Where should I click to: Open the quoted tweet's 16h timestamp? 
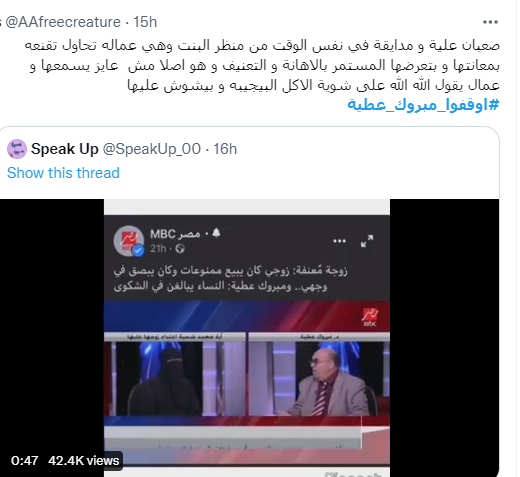tap(225, 149)
